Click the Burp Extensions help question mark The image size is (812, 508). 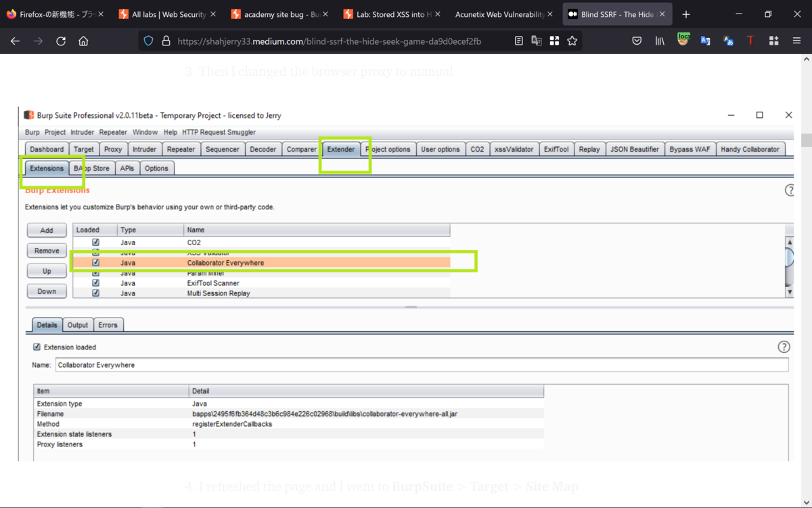[x=789, y=190]
